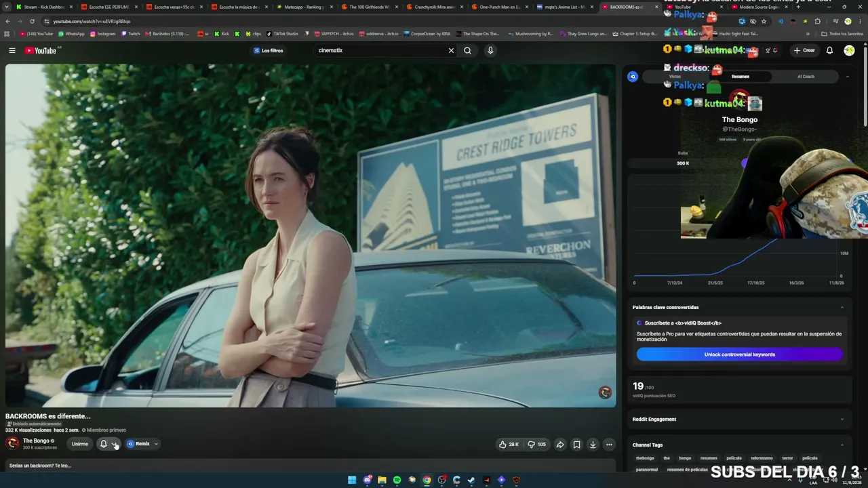Click the magnifier search button
The width and height of the screenshot is (868, 488).
(467, 50)
